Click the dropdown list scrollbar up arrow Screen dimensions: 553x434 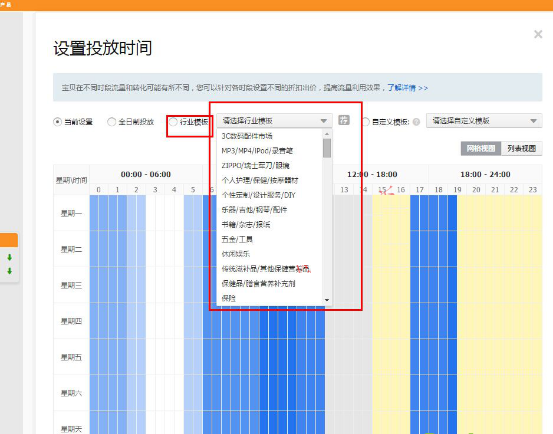(327, 134)
